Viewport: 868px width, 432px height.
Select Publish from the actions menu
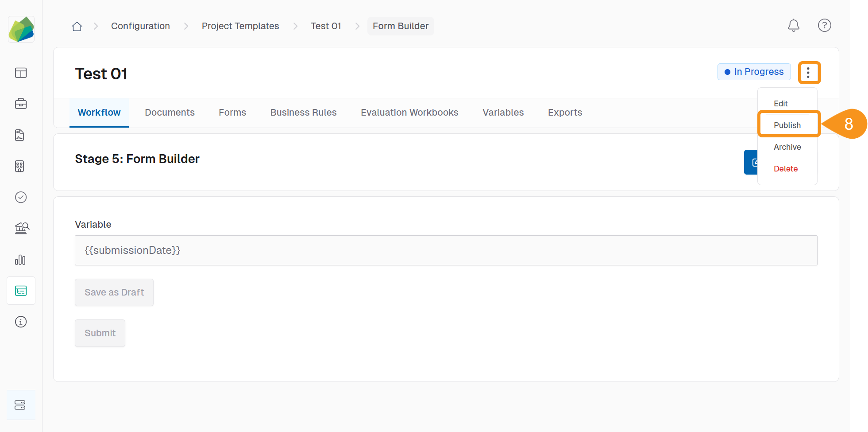(788, 125)
